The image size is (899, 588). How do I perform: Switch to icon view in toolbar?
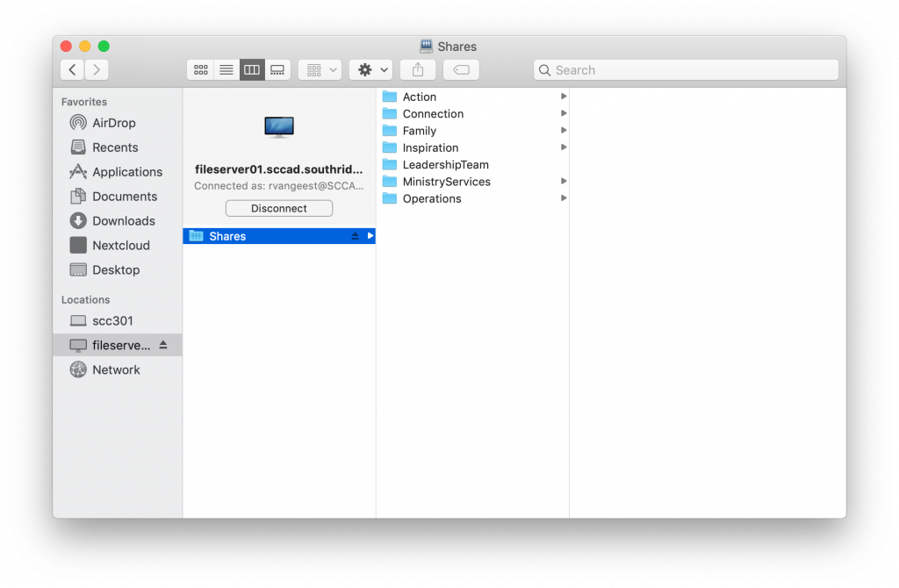tap(200, 70)
